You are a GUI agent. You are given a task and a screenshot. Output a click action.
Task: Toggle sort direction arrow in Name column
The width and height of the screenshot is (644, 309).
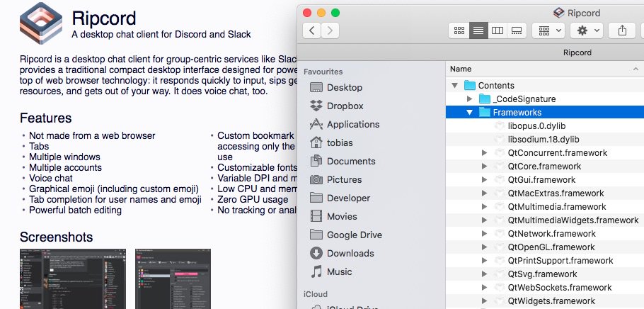(636, 69)
